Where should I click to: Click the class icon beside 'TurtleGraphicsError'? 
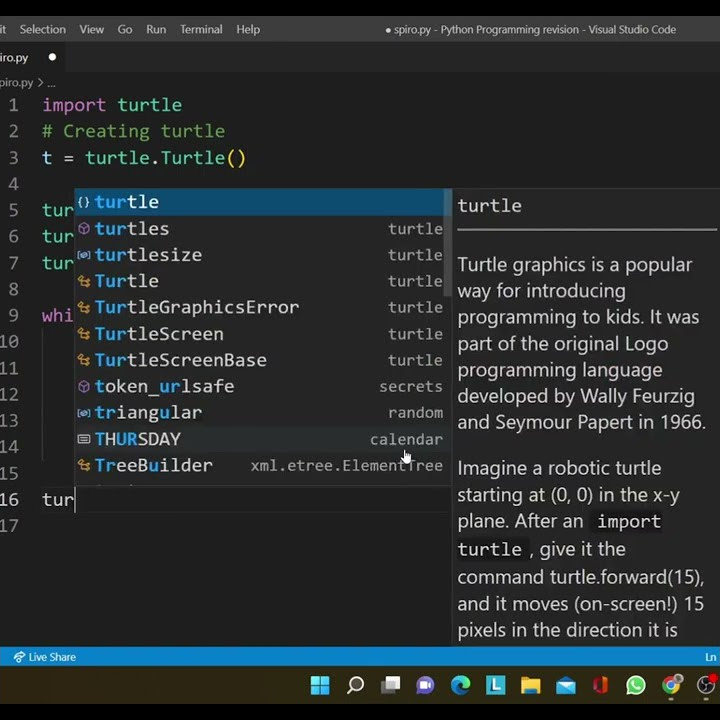point(84,307)
